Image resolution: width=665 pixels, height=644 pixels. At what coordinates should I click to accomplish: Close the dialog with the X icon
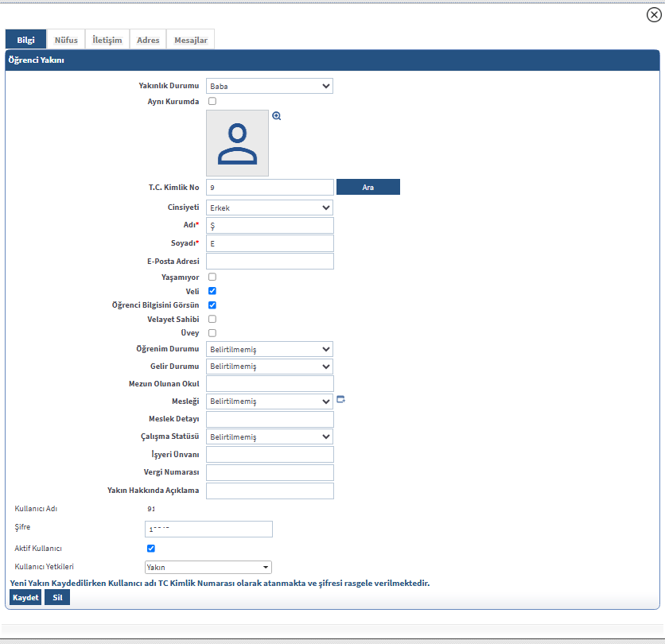click(x=653, y=14)
